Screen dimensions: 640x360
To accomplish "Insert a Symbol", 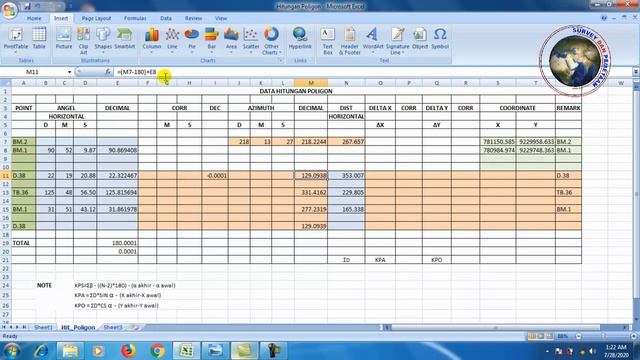I will [x=440, y=39].
